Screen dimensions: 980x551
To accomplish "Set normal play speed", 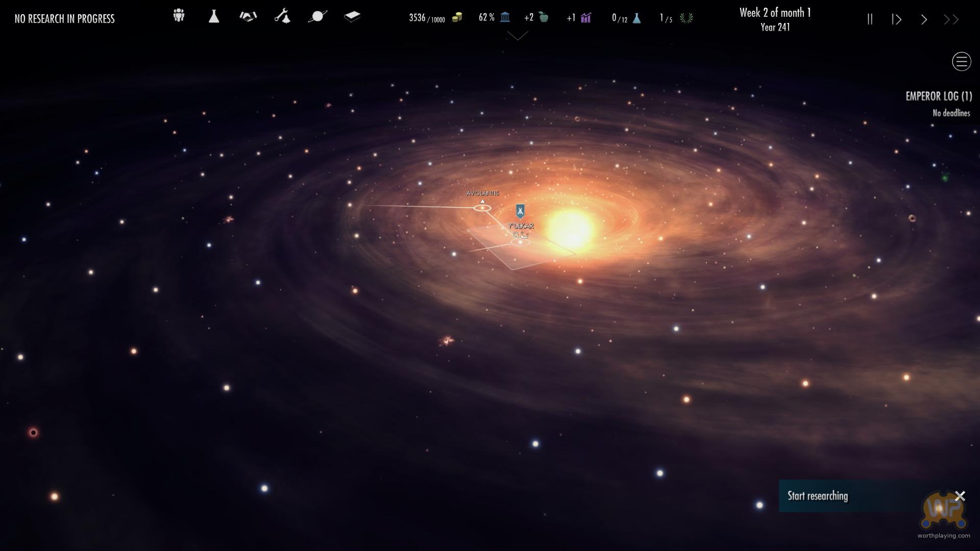I will point(924,19).
